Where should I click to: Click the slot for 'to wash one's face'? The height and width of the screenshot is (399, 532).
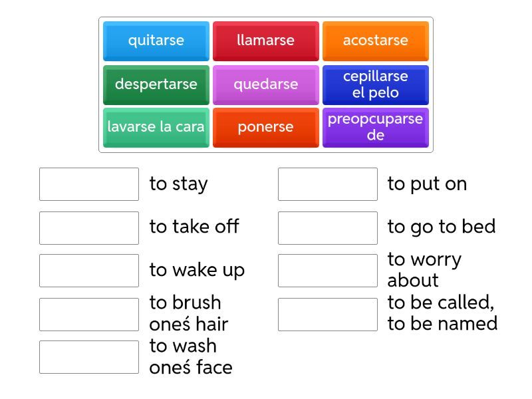pos(89,357)
